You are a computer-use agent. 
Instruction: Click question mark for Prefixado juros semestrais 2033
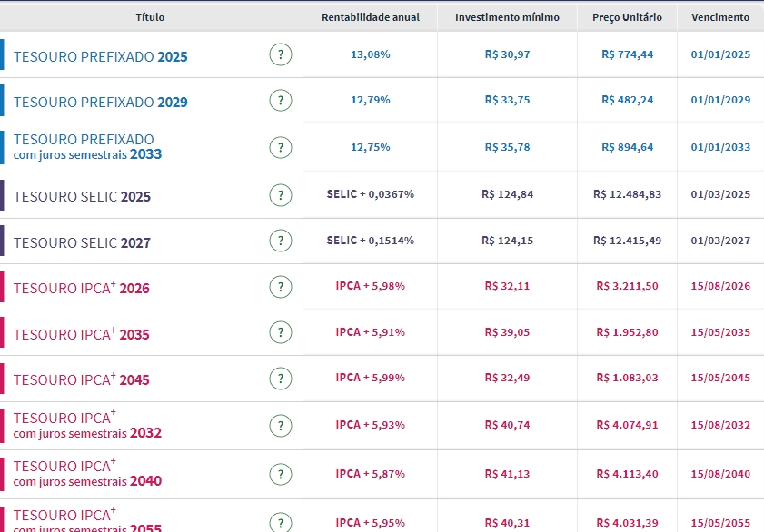coord(281,147)
